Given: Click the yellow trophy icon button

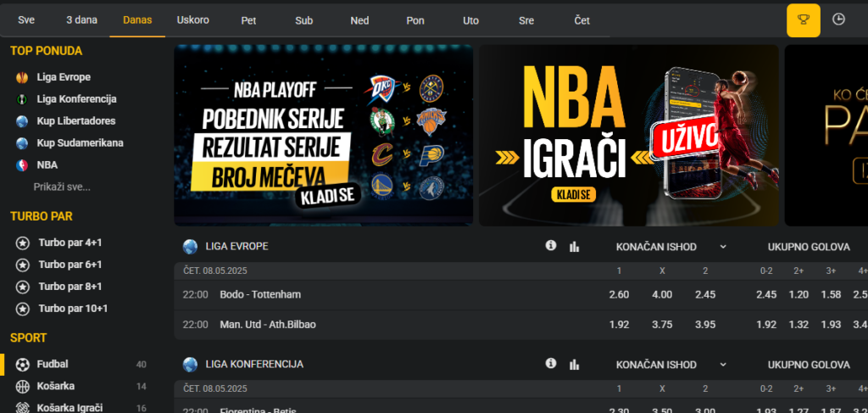Looking at the screenshot, I should (804, 20).
